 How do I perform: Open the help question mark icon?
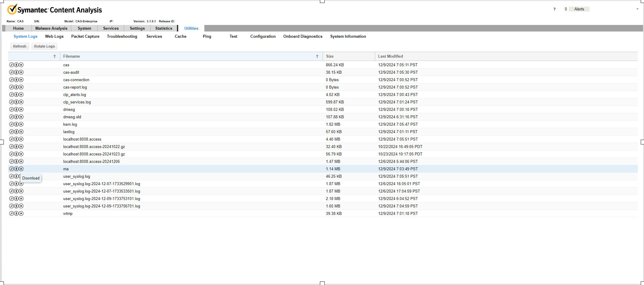(x=554, y=9)
